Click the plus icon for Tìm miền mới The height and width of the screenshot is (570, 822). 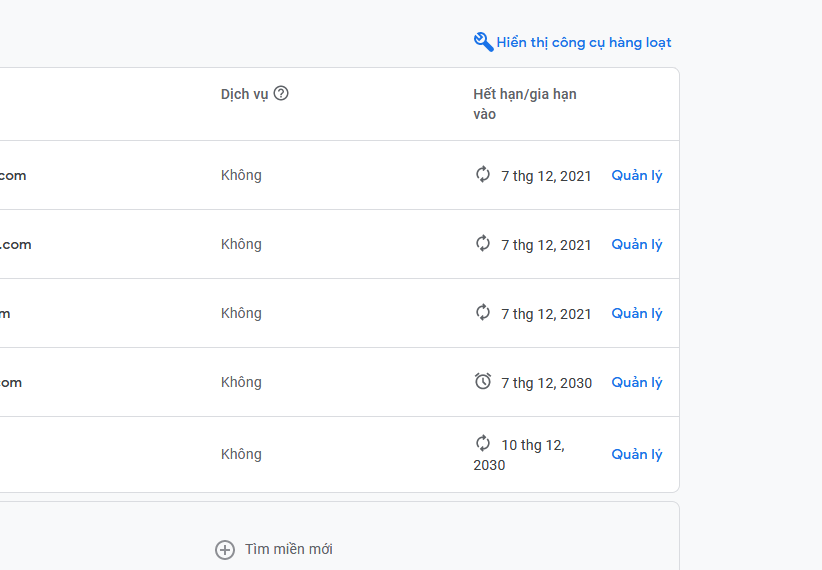[x=225, y=549]
